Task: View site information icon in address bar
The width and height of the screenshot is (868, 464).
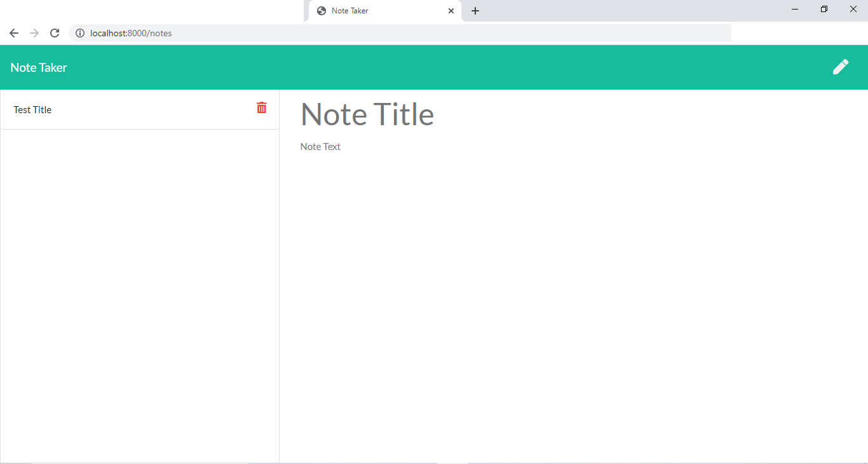Action: click(x=80, y=33)
